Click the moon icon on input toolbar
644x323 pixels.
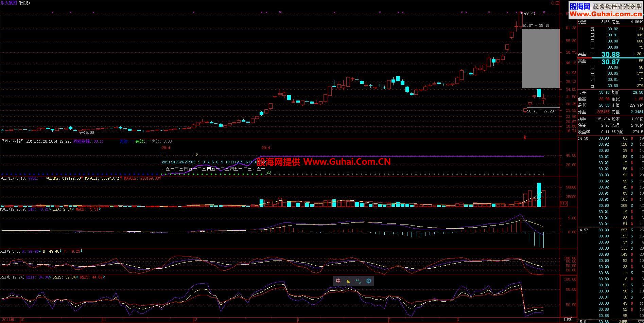[x=348, y=281]
